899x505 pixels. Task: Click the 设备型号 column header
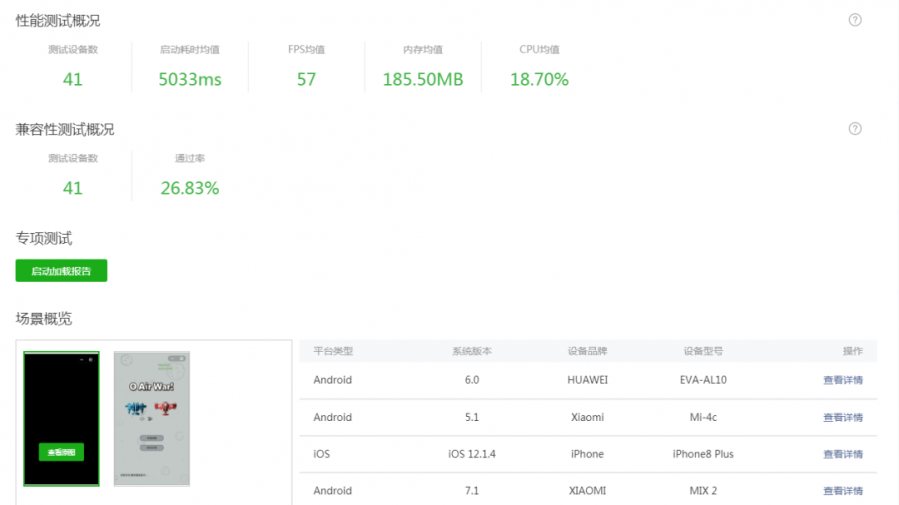pyautogui.click(x=703, y=351)
